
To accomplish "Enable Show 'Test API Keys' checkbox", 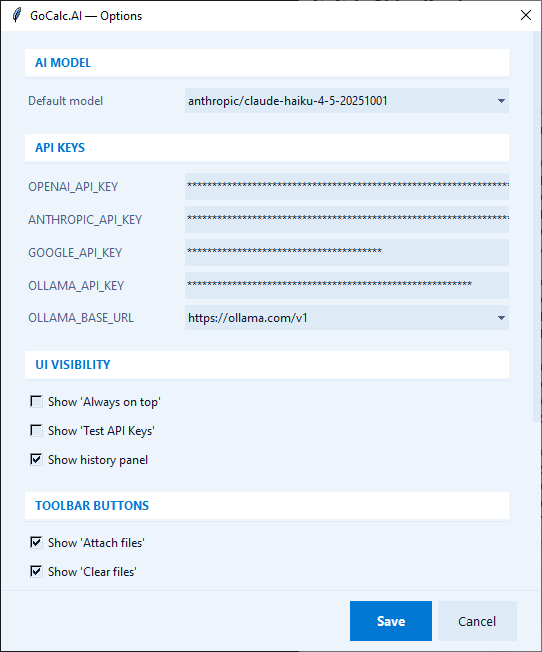I will pos(36,430).
